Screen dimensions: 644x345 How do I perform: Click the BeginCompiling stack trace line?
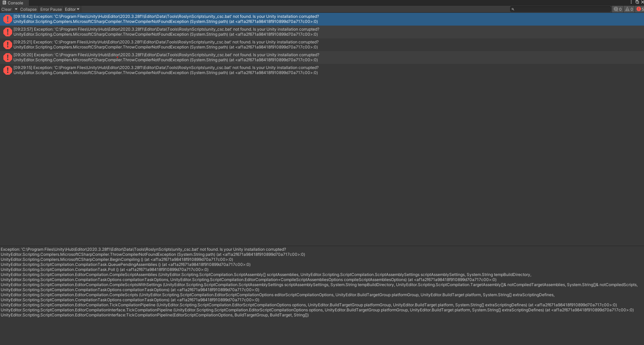pyautogui.click(x=117, y=260)
